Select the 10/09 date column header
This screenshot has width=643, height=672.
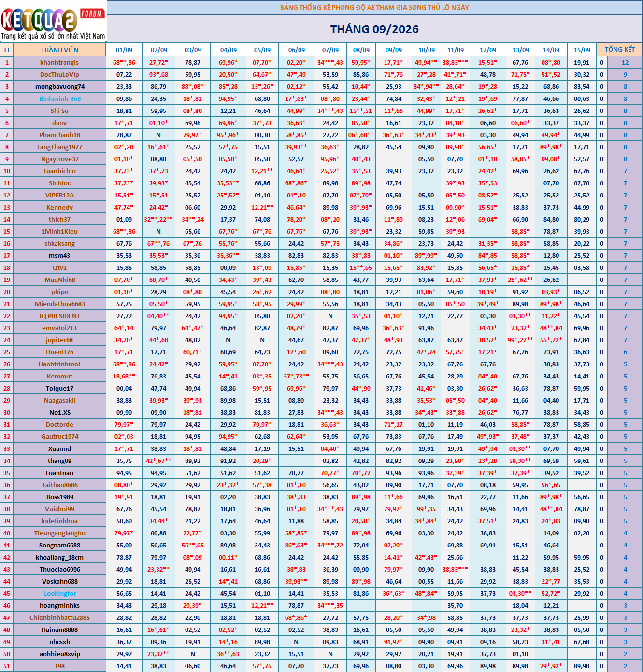coord(426,50)
